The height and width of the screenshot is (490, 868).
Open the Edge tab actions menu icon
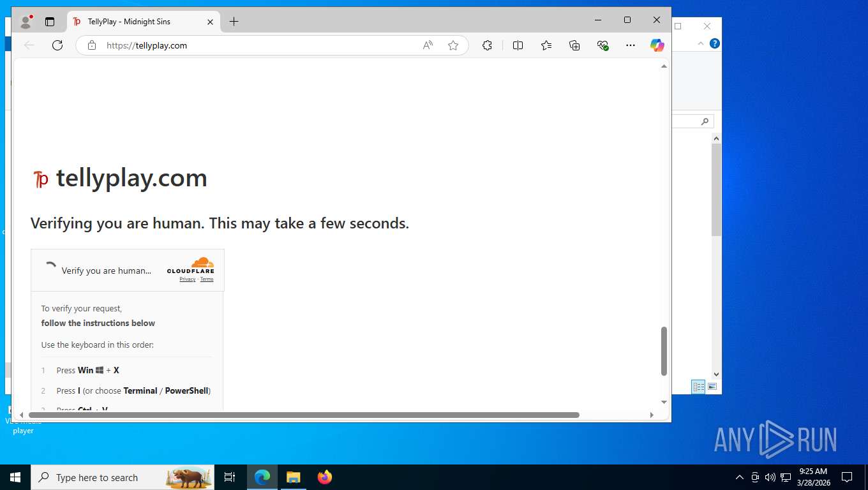(50, 22)
